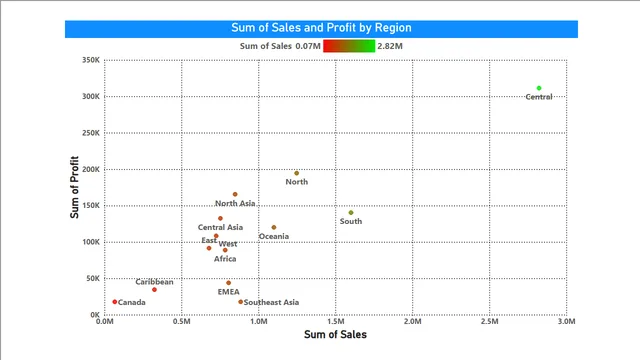Click the 'Southeast Asia' data label text
This screenshot has height=360, width=640.
271,302
